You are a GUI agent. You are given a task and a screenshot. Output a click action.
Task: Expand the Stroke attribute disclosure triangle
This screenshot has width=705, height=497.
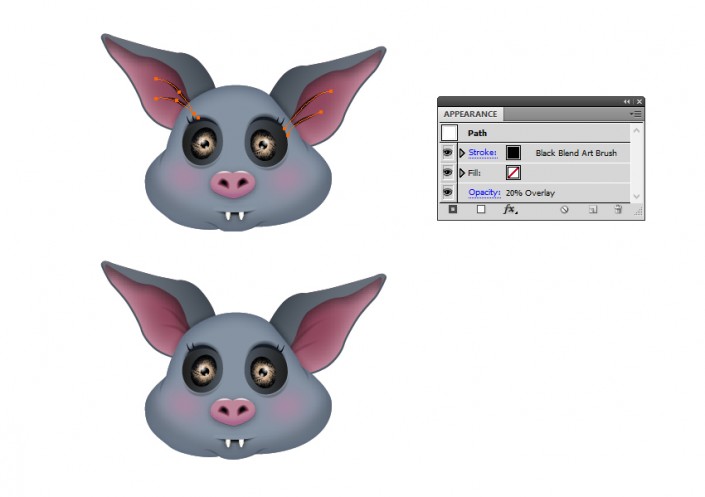coord(462,153)
